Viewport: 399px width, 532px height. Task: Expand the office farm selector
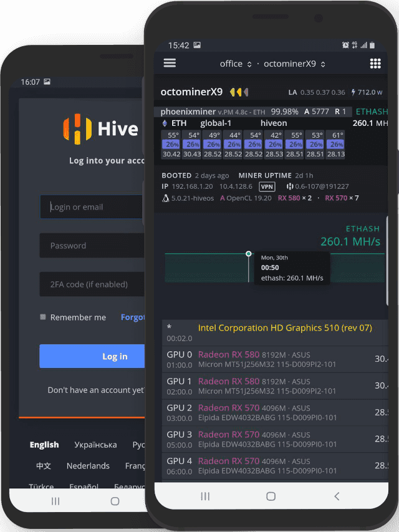click(236, 64)
